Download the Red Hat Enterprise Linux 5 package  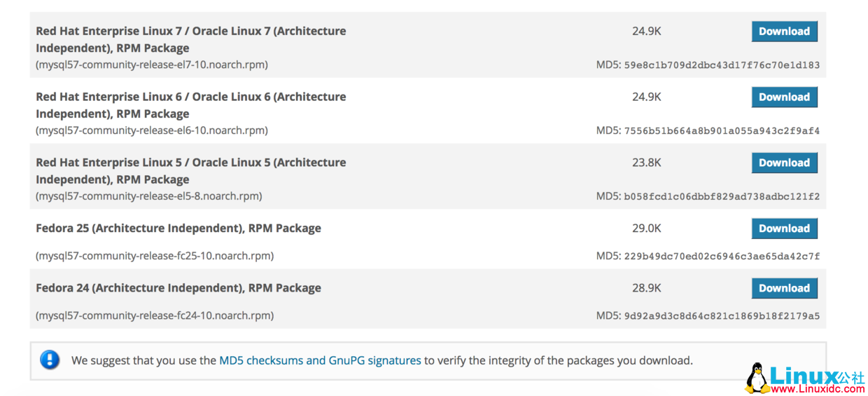(784, 163)
